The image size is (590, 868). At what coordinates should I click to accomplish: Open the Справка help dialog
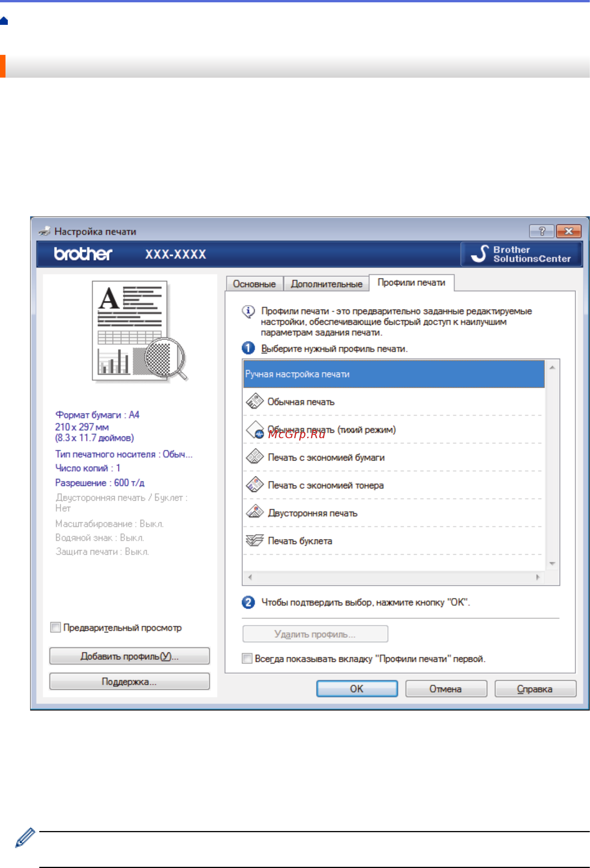click(535, 688)
